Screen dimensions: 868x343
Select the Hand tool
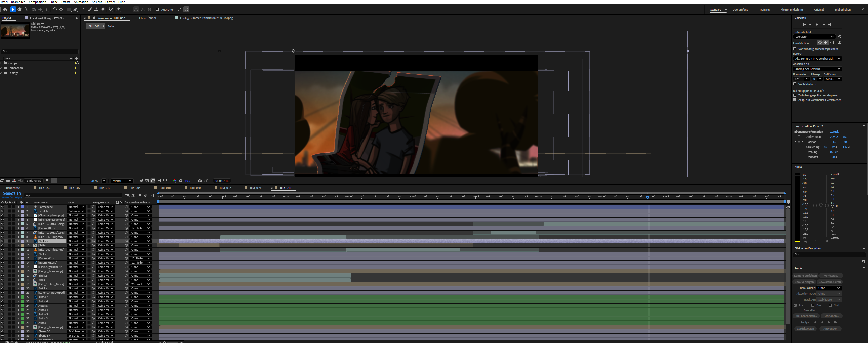(x=19, y=9)
